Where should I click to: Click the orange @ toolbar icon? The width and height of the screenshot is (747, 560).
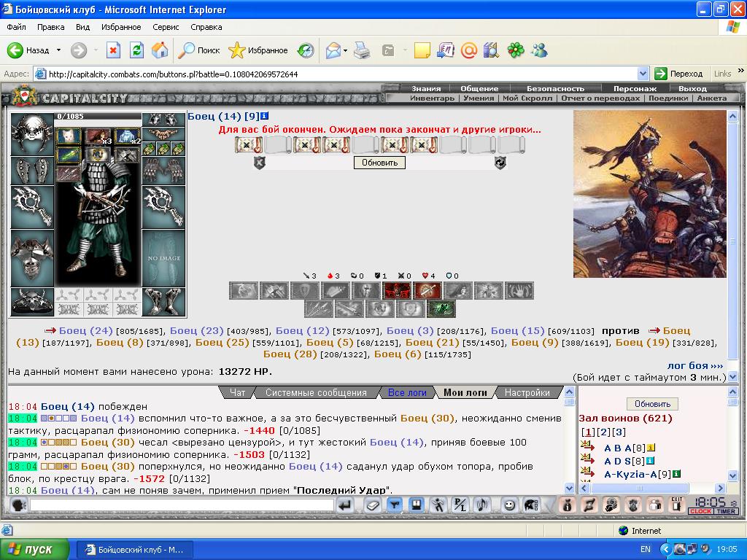click(x=469, y=50)
